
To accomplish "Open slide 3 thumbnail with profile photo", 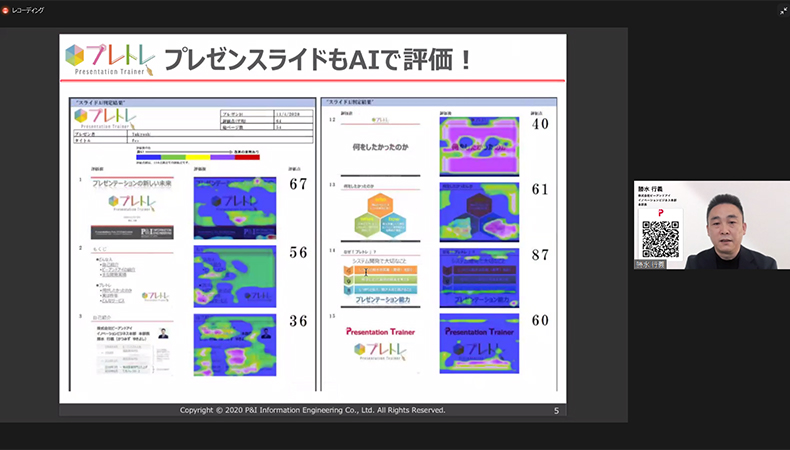I will [132, 345].
